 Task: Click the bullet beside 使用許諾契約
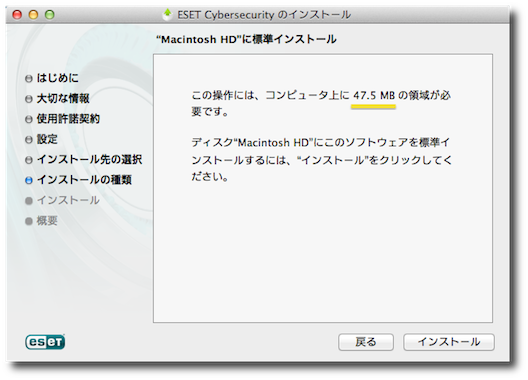29,119
